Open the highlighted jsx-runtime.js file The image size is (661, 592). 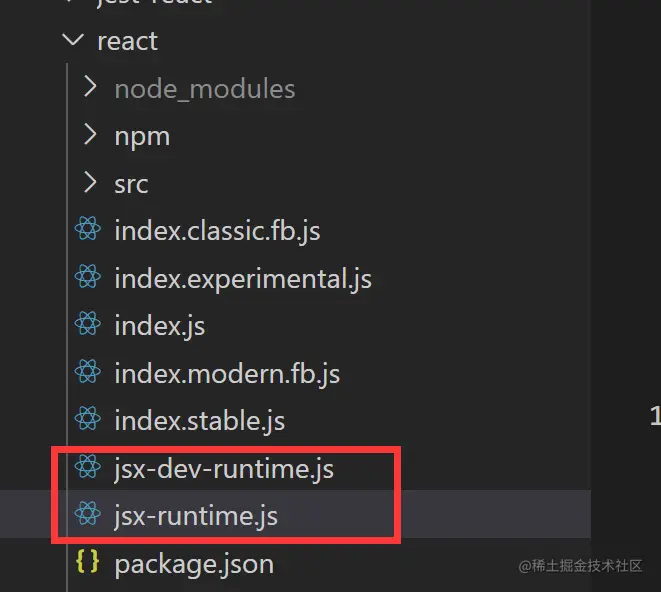coord(196,517)
